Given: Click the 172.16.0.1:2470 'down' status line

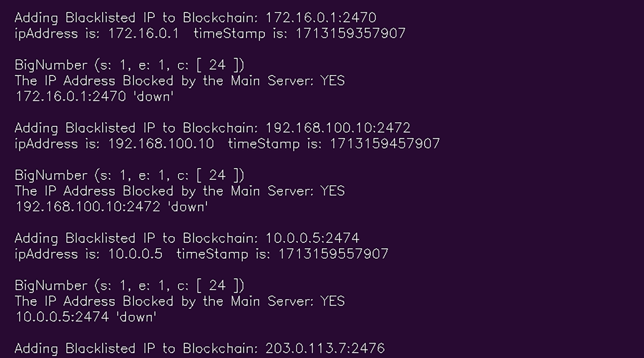Looking at the screenshot, I should (94, 97).
